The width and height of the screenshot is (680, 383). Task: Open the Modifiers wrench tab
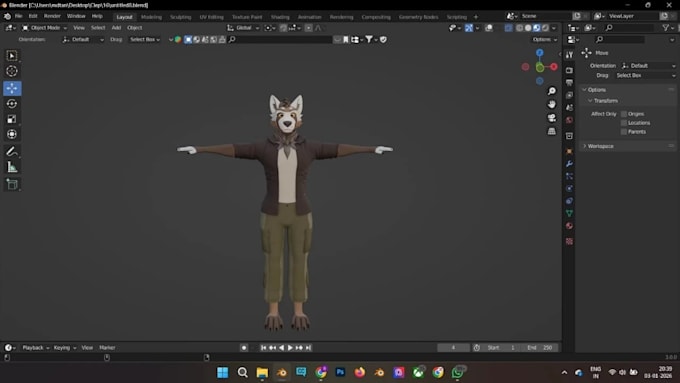tap(569, 164)
